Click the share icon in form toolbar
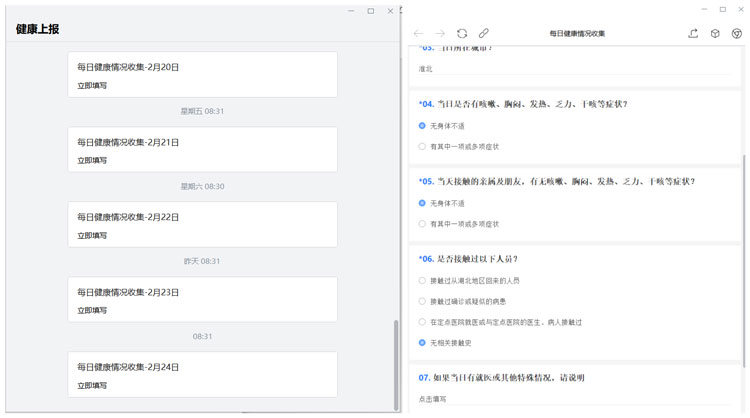750x418 pixels. (694, 33)
